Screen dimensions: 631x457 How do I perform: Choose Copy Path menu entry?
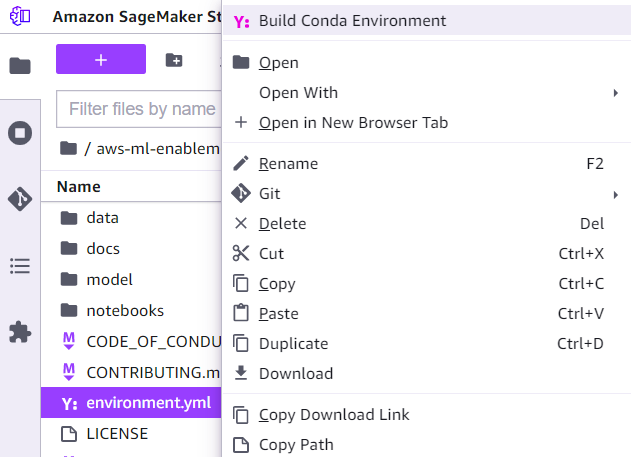pos(427,445)
